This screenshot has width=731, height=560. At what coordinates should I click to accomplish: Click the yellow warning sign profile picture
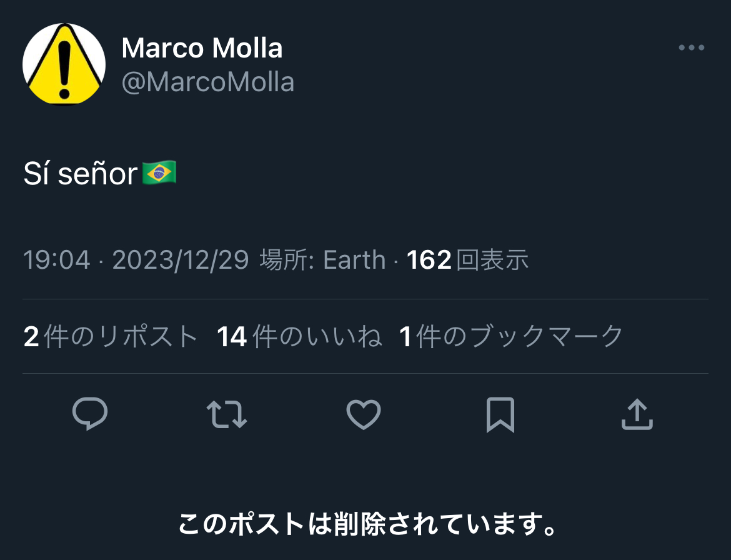64,64
